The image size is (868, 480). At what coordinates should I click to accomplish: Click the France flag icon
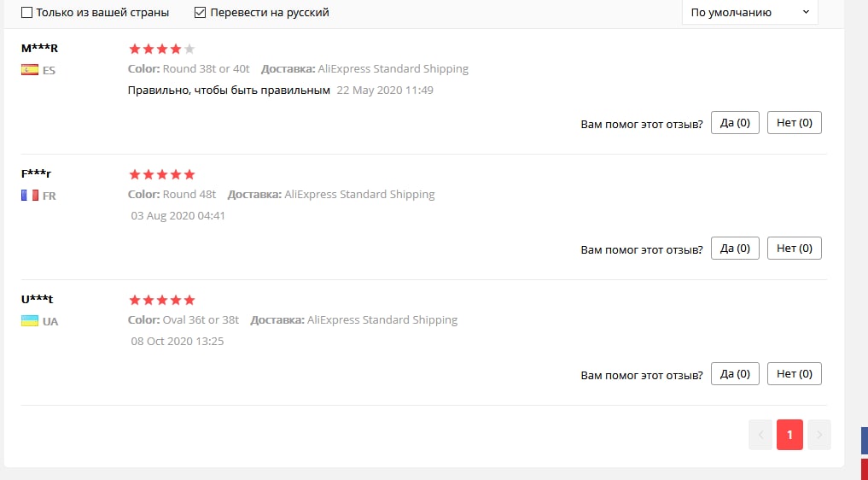click(30, 196)
